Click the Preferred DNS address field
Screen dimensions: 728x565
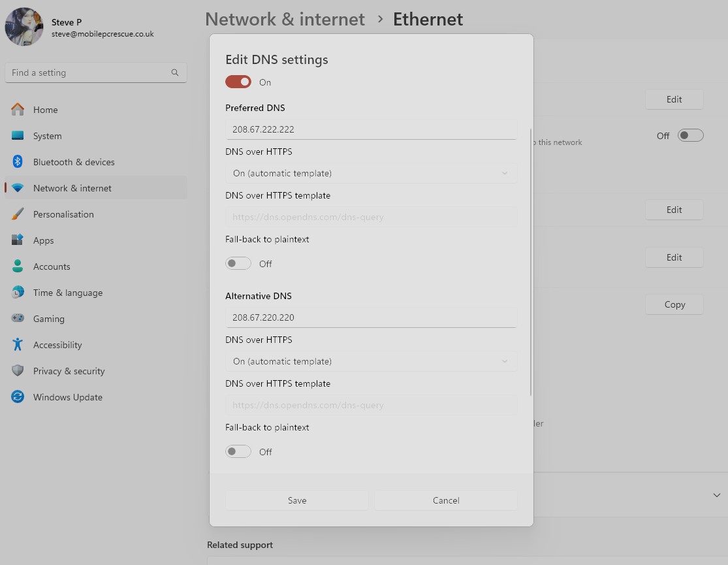click(371, 129)
